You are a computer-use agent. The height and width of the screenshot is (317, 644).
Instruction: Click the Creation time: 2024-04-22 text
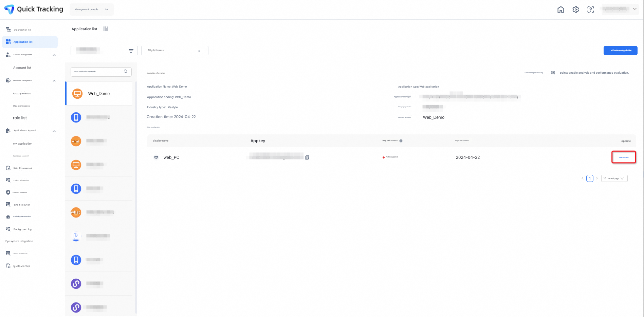[x=171, y=117]
